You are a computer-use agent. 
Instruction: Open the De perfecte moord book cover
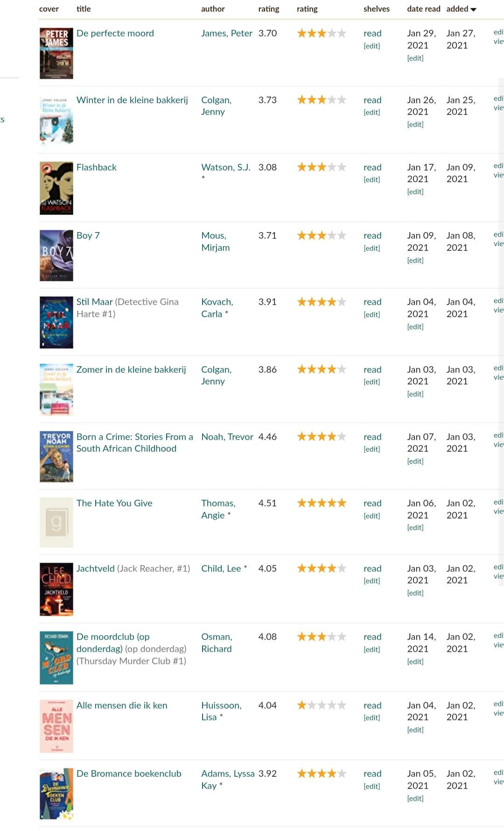pos(56,53)
